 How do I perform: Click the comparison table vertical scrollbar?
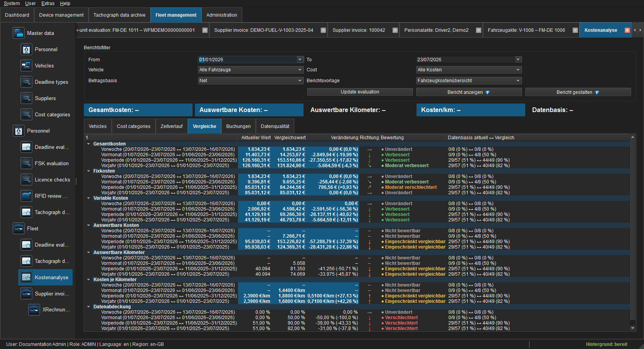[x=633, y=233]
